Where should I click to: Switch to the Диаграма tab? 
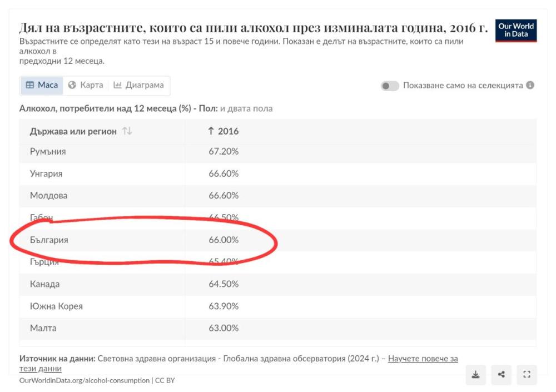139,86
